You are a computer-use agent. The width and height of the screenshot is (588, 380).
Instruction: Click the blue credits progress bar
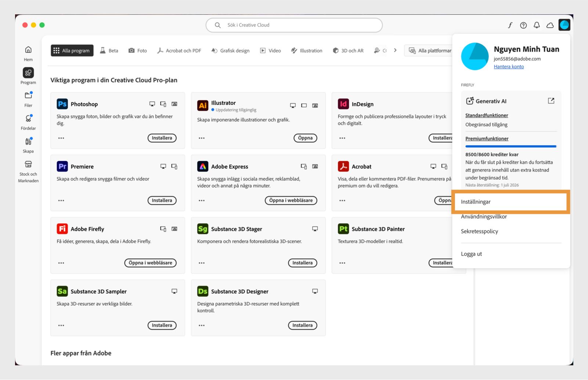click(x=511, y=146)
